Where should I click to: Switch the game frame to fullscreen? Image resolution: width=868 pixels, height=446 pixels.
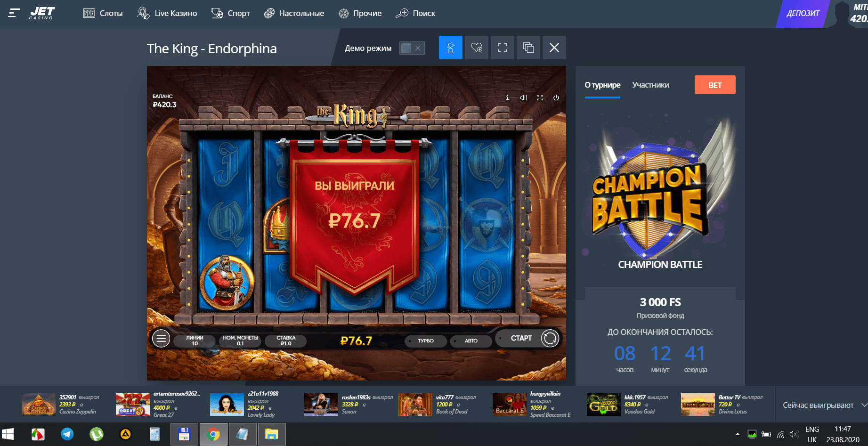[x=502, y=48]
